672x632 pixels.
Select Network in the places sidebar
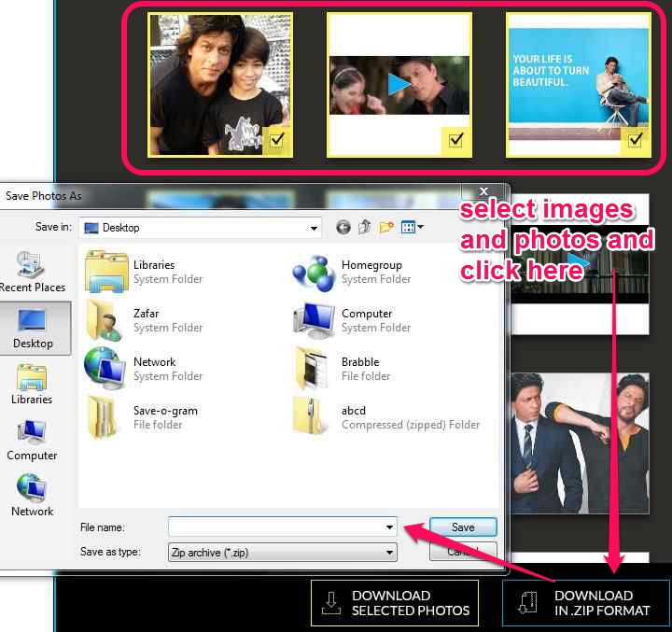(x=32, y=496)
